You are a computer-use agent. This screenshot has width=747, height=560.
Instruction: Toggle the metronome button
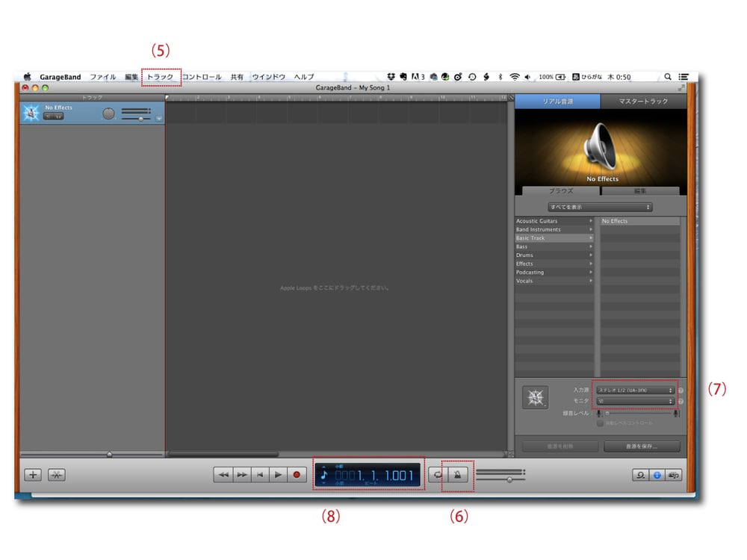pyautogui.click(x=457, y=475)
